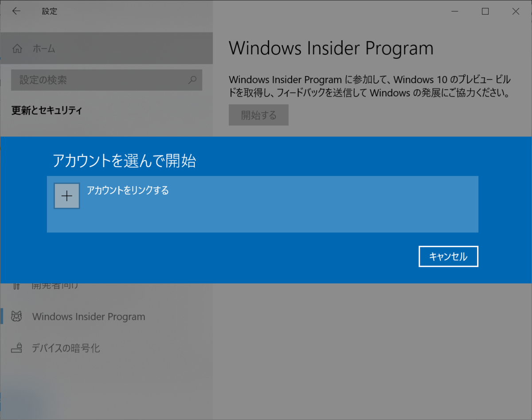This screenshot has height=420, width=532.
Task: Focus the 設定の検索 search field
Action: point(106,80)
